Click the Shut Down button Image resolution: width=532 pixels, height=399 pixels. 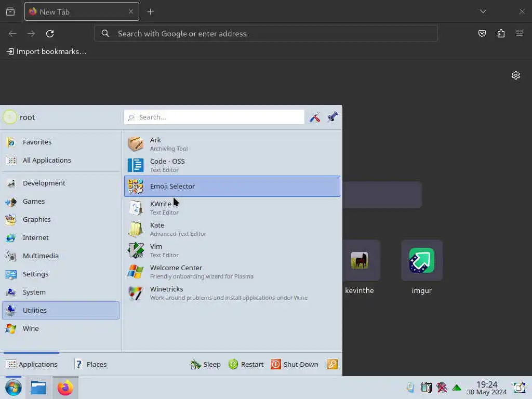click(295, 364)
